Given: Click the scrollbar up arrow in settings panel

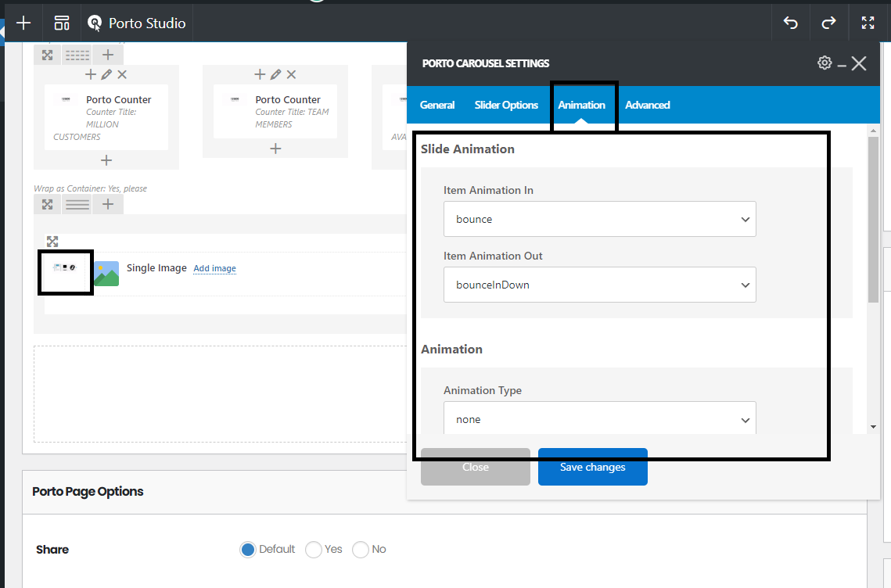Looking at the screenshot, I should (873, 131).
